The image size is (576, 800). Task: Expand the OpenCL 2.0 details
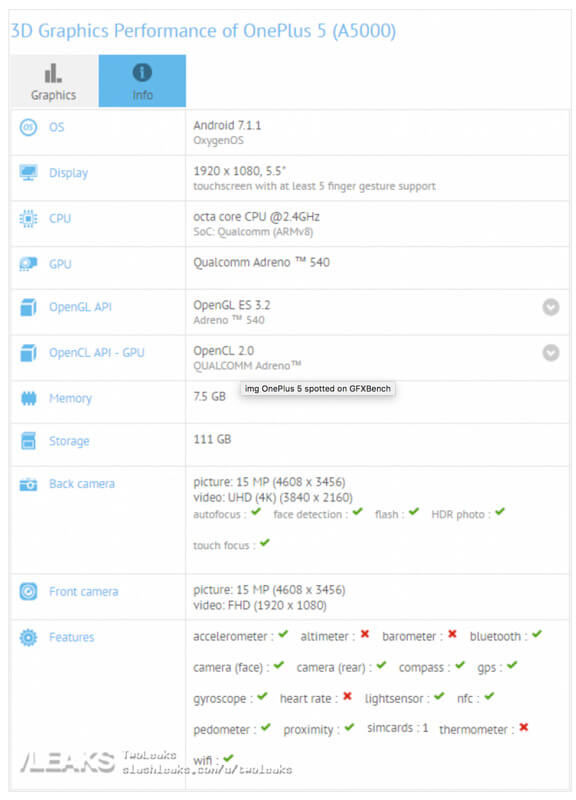click(550, 353)
